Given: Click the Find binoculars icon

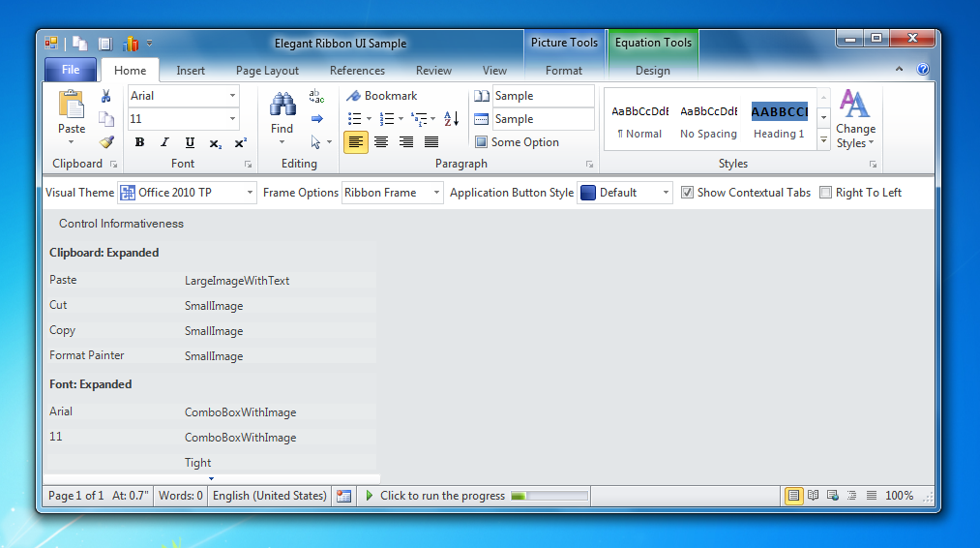Looking at the screenshot, I should click(x=282, y=105).
